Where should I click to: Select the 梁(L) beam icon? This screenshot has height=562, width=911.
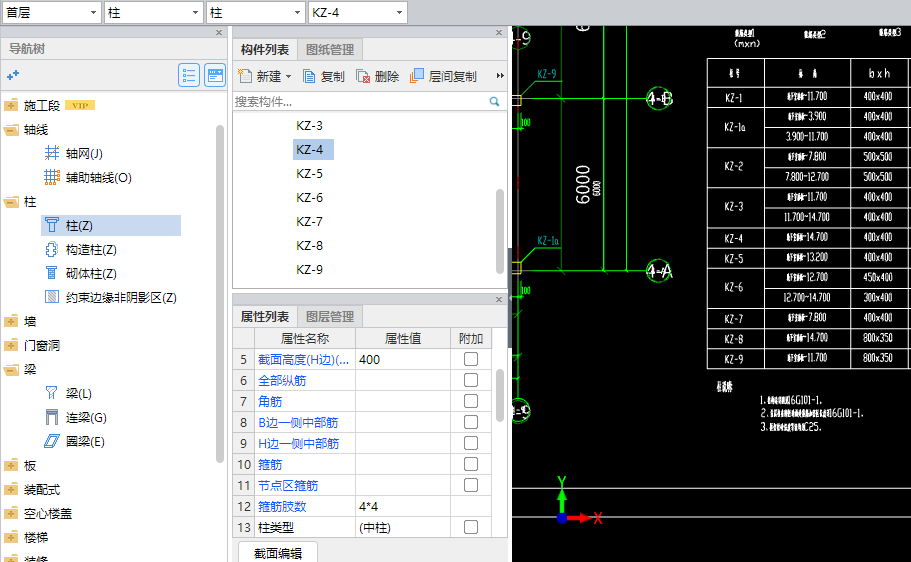coord(52,393)
